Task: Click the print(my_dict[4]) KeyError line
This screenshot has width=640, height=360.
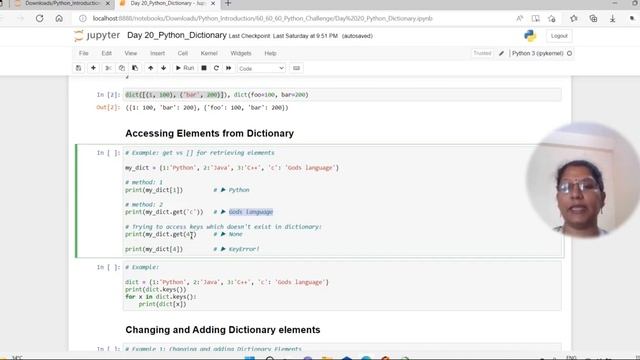Action: click(x=154, y=249)
